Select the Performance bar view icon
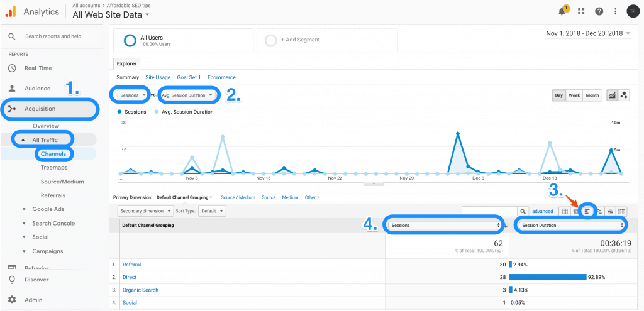 [588, 211]
